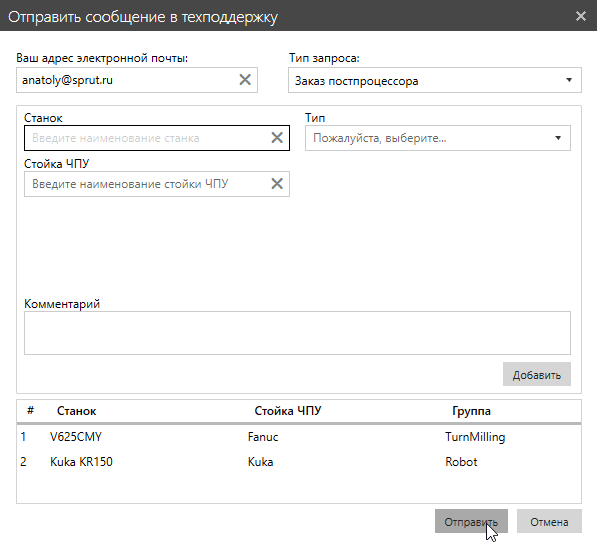This screenshot has height=548, width=597.
Task: Click the Отмена button
Action: [x=549, y=521]
